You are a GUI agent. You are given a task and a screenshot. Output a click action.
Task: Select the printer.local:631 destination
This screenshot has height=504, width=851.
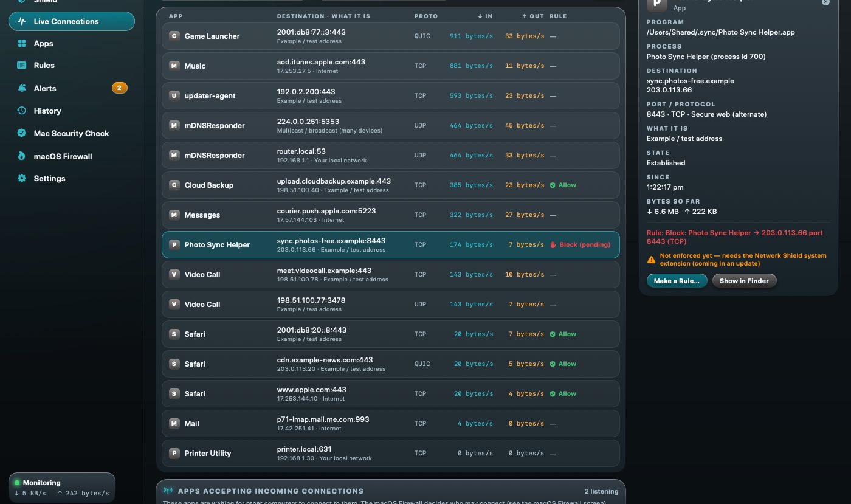[305, 449]
